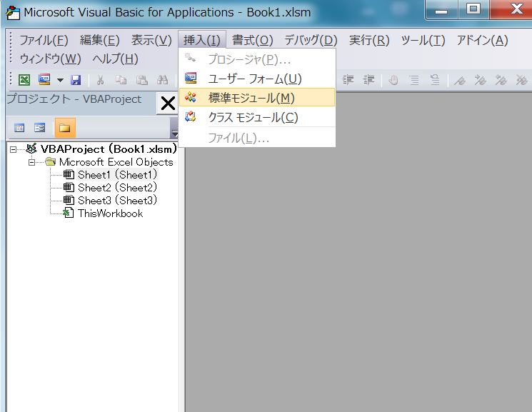Click the Toggle Bookmark flag icon

tap(460, 81)
